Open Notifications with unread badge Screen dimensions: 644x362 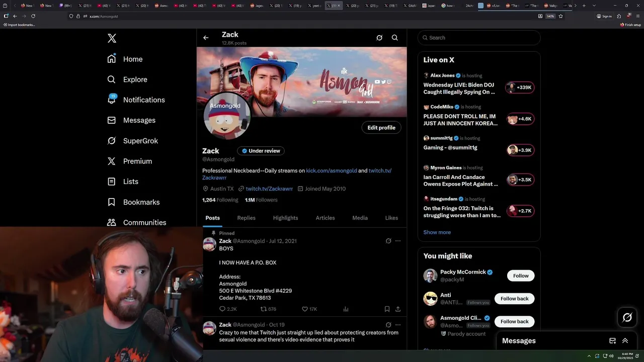point(136,100)
